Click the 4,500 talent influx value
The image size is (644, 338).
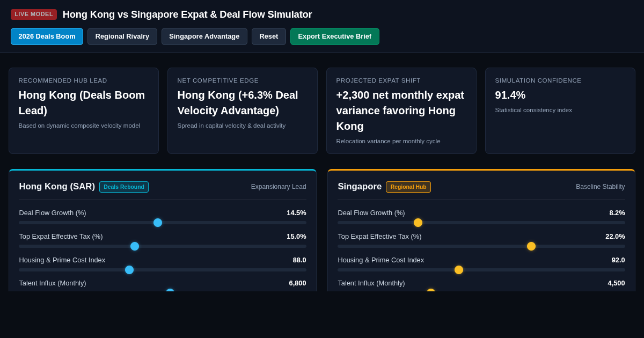(616, 283)
